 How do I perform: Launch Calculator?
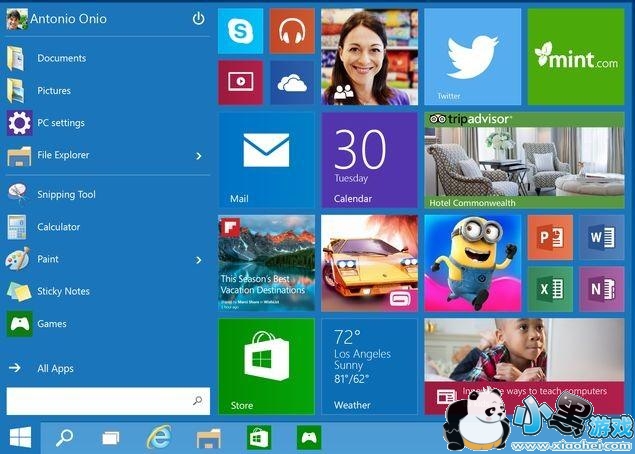coord(108,227)
